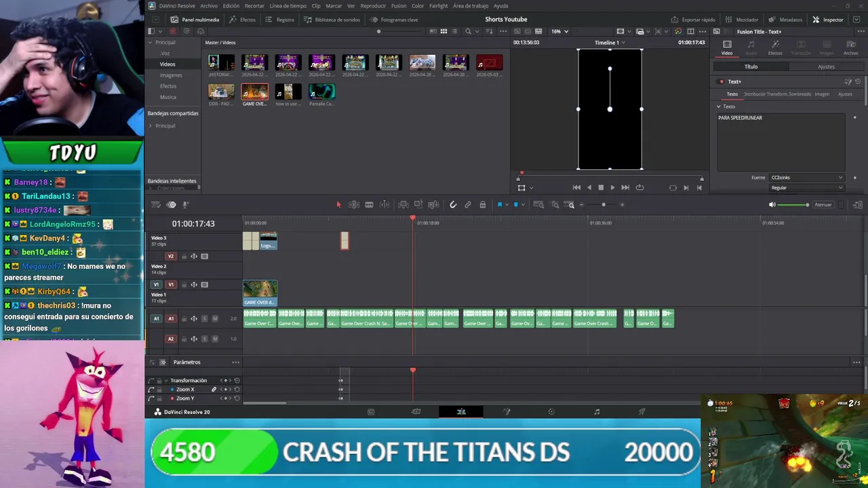Collapse the Principal bin tree
Image resolution: width=868 pixels, height=488 pixels.
(151, 43)
